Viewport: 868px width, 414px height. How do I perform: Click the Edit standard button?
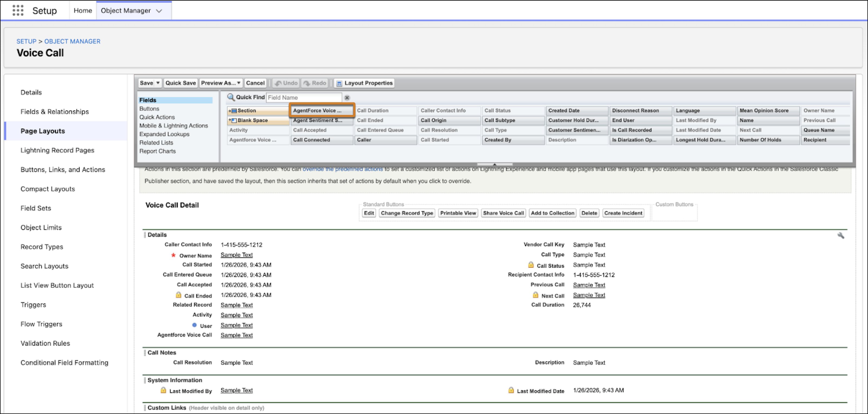tap(369, 213)
